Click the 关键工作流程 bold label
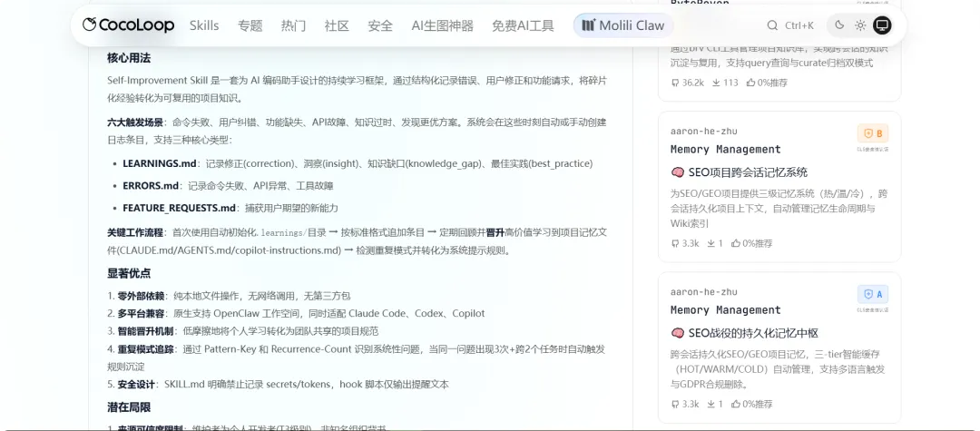Screen dimensions: 980x431 [x=135, y=232]
